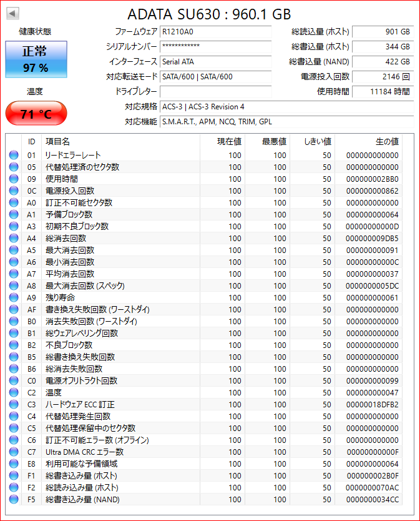Click raw value 00000018DFB2
Screen dimensions: 420x521
(372, 404)
